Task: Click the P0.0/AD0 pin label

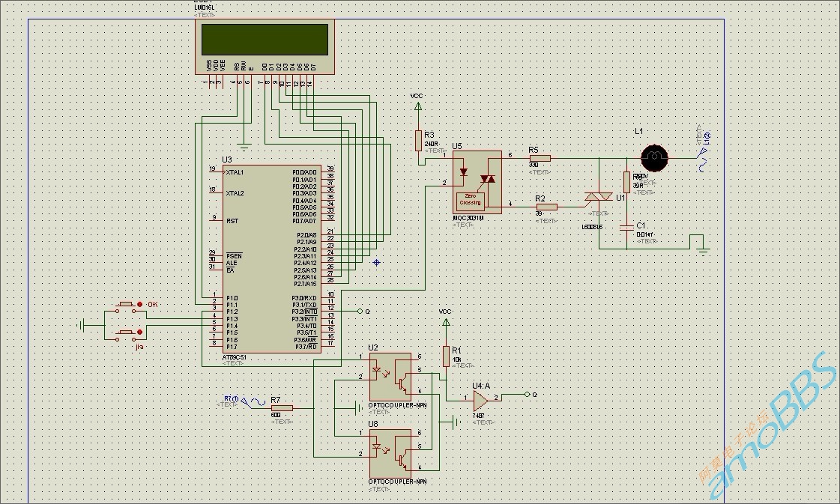Action: tap(304, 172)
